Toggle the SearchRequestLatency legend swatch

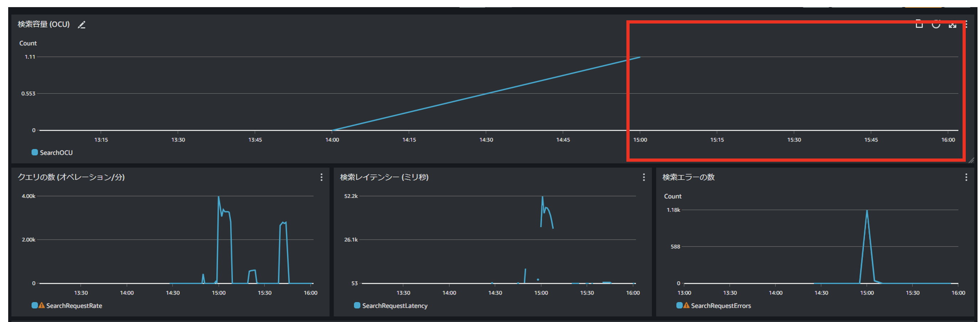pyautogui.click(x=357, y=306)
